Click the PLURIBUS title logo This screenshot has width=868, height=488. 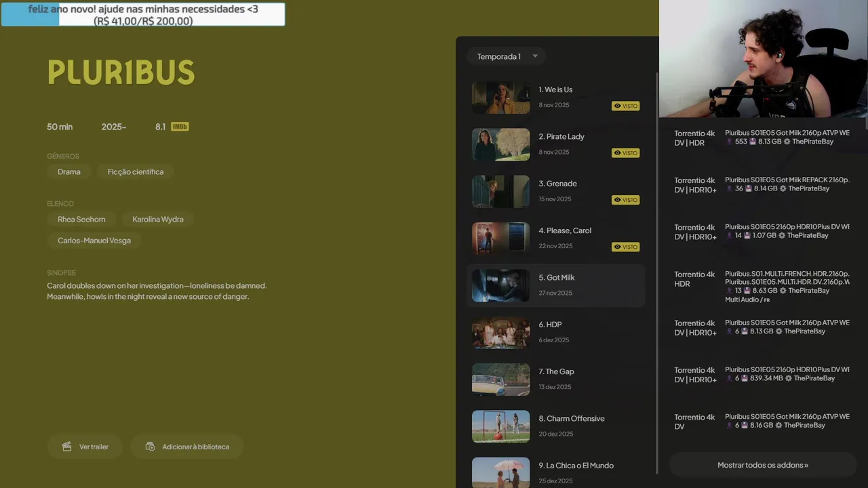(x=121, y=73)
